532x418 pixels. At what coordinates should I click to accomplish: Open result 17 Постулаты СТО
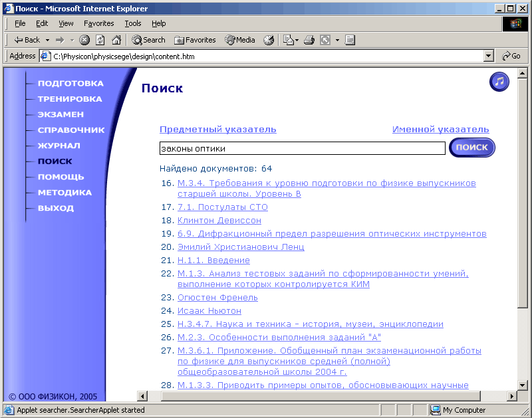click(x=223, y=207)
